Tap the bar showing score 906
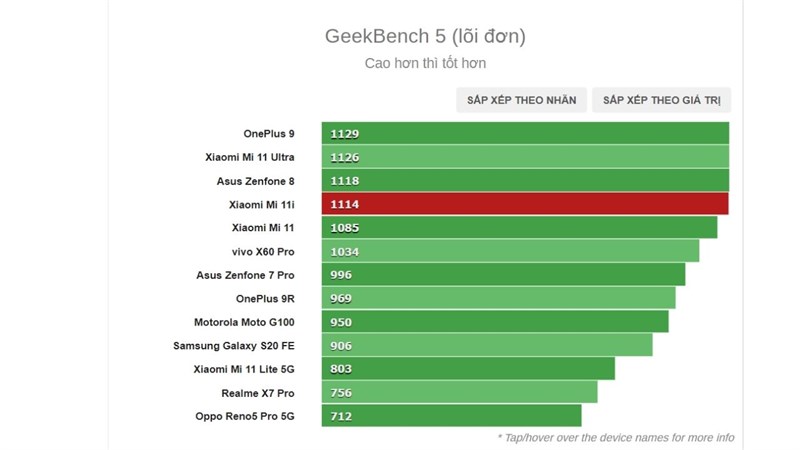This screenshot has height=450, width=800. click(487, 346)
